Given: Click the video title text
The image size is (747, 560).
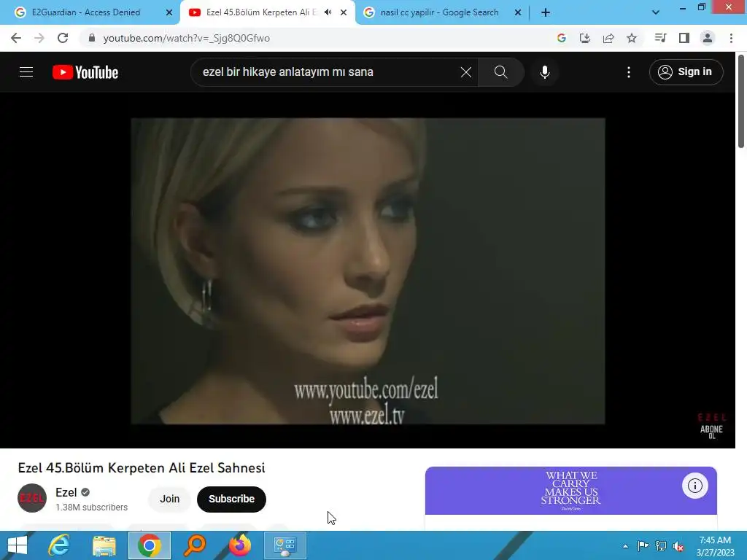Looking at the screenshot, I should coord(142,468).
